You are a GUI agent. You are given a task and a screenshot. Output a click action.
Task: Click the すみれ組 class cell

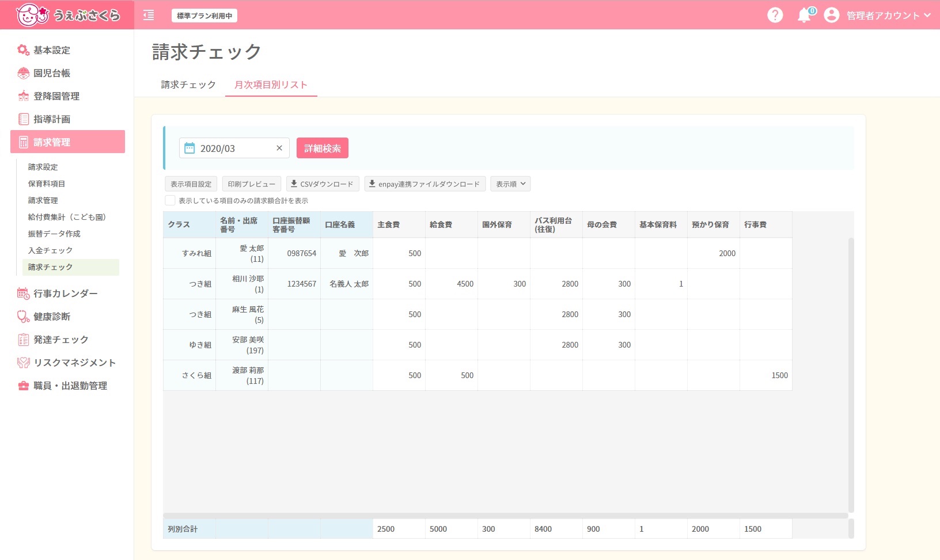point(189,253)
